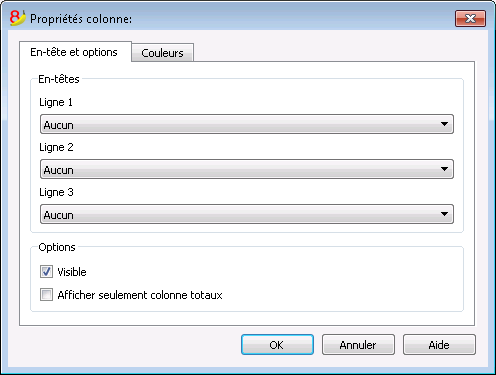Click the Ligne 1 dropdown arrow
The image size is (496, 375).
point(444,124)
